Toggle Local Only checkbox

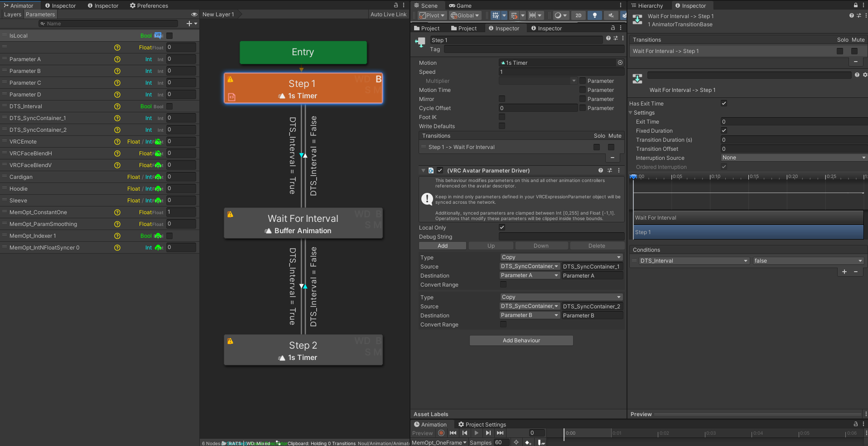502,227
